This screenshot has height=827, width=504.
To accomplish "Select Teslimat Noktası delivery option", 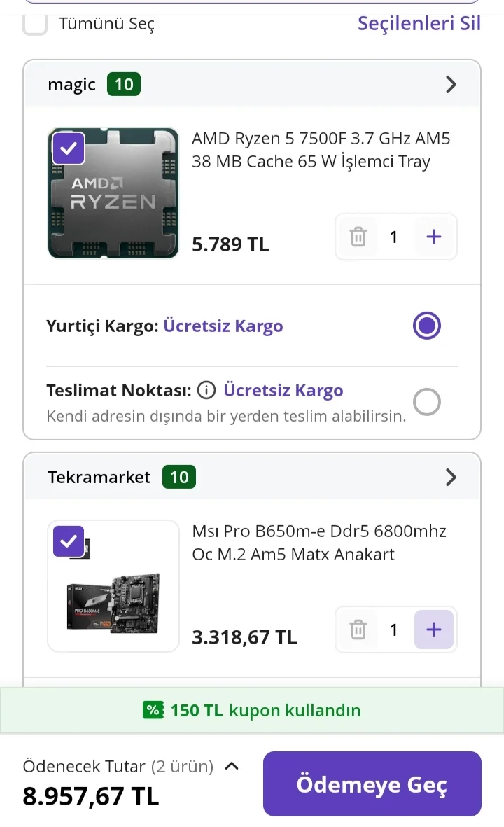I will pos(426,402).
